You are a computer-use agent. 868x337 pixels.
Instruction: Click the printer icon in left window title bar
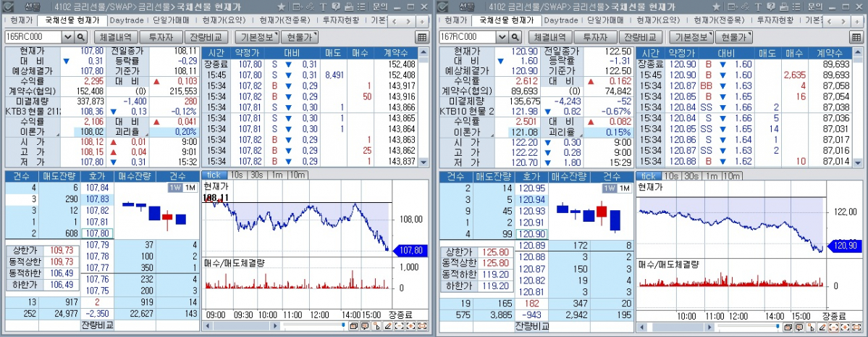(349, 7)
